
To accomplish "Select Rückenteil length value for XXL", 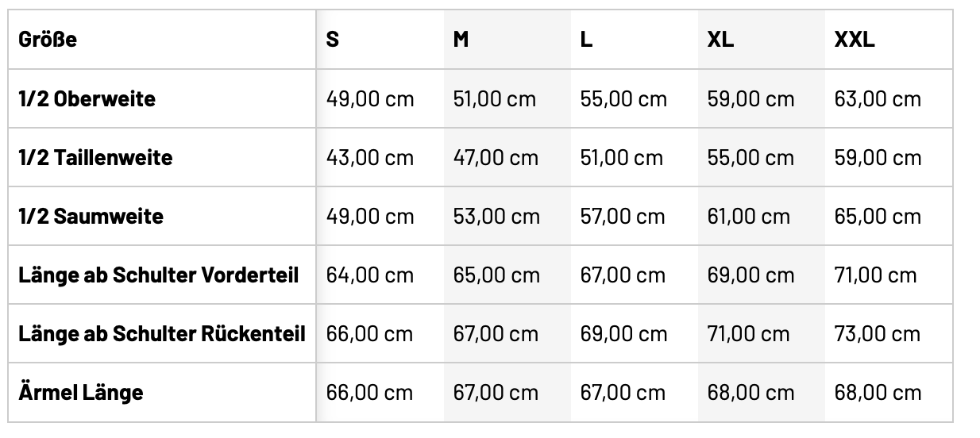I will (x=878, y=333).
